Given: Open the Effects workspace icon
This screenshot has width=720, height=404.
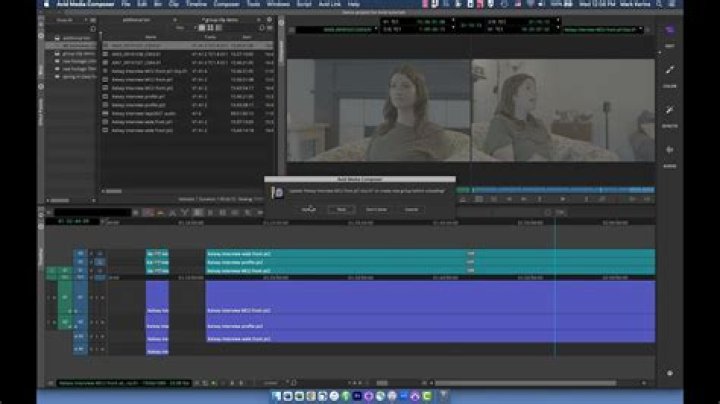Looking at the screenshot, I should coord(669,110).
